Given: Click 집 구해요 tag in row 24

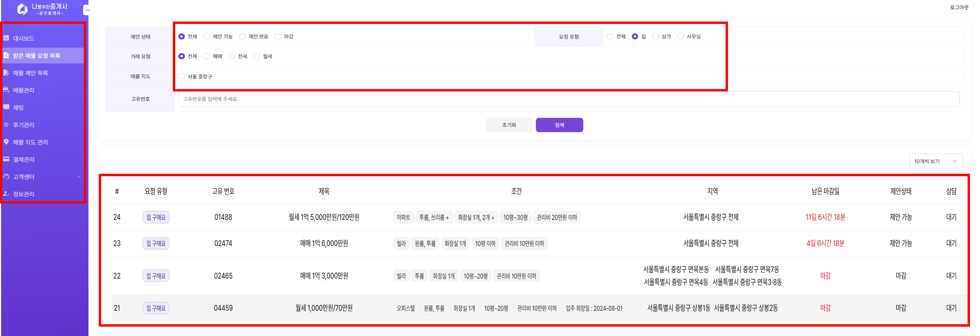Looking at the screenshot, I should click(x=156, y=217).
